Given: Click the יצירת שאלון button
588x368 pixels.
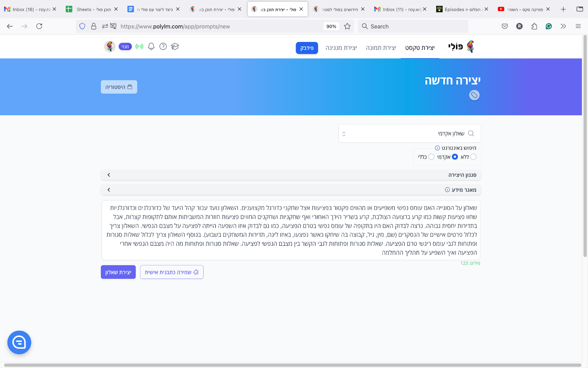Looking at the screenshot, I should (x=118, y=272).
